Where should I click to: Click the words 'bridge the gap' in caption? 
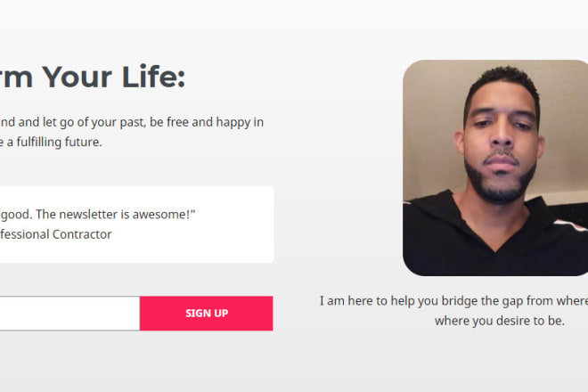click(482, 301)
